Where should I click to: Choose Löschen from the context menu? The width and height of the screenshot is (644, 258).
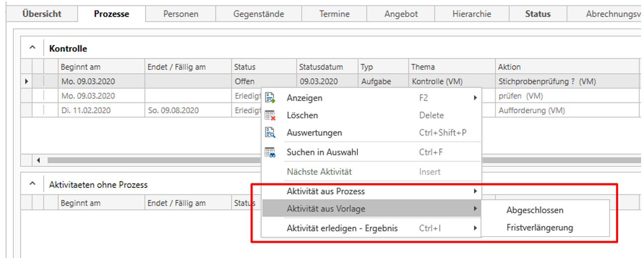(371, 115)
